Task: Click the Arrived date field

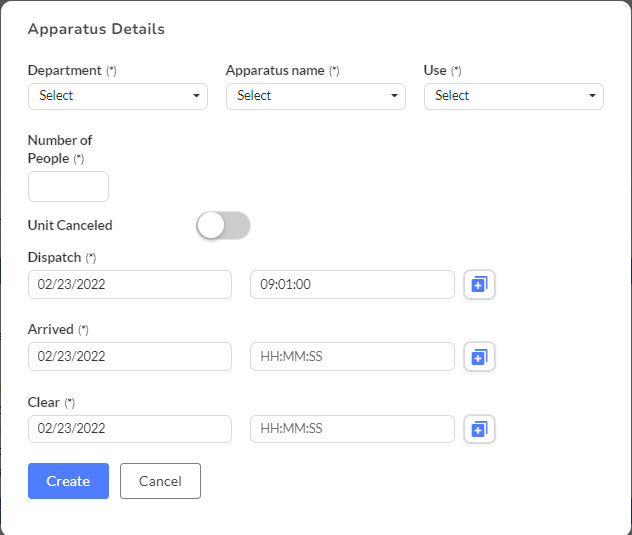Action: click(x=130, y=356)
